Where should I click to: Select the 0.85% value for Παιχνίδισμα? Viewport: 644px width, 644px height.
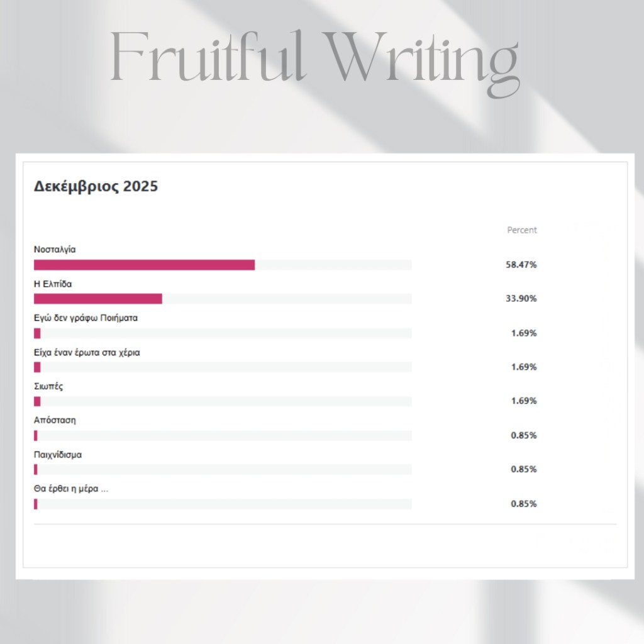click(x=524, y=469)
